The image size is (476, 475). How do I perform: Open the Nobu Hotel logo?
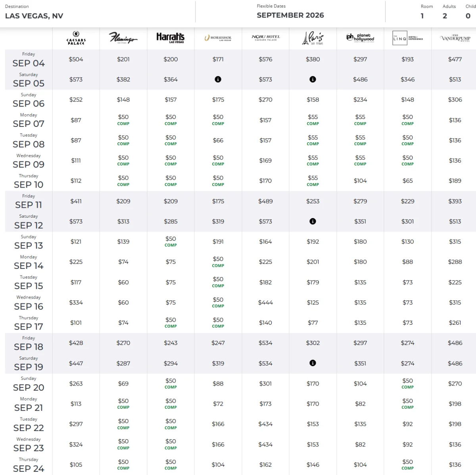point(265,38)
